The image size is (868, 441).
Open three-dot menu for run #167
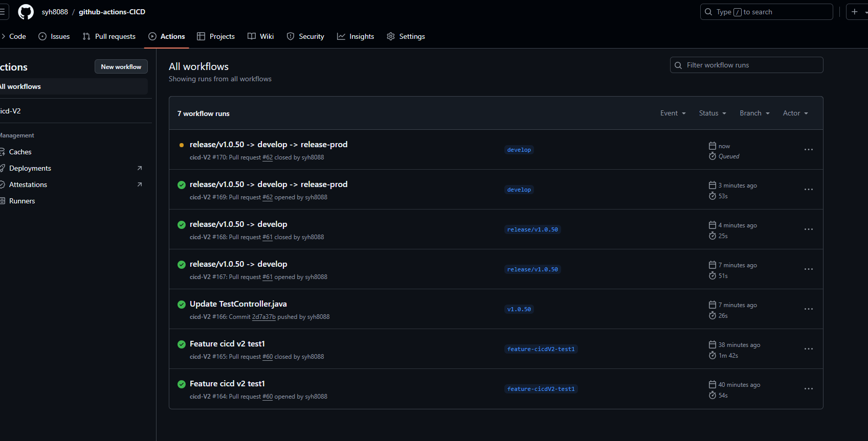pos(809,269)
